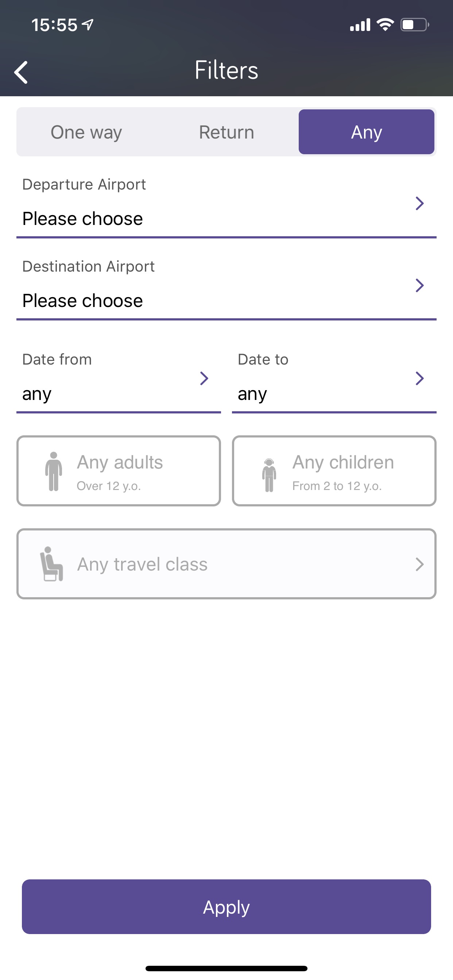Image resolution: width=453 pixels, height=980 pixels.
Task: Expand the Date to picker chevron
Action: [x=419, y=378]
